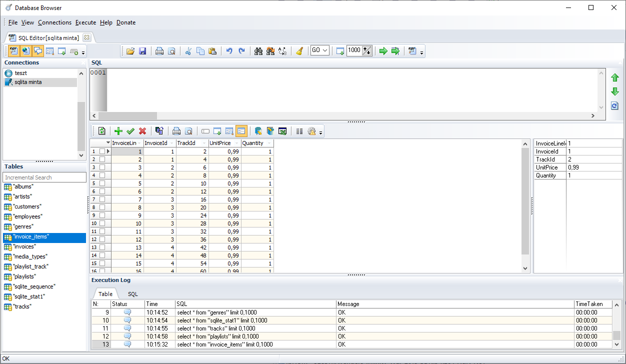Image resolution: width=626 pixels, height=364 pixels.
Task: Select the "customers" table
Action: (27, 206)
